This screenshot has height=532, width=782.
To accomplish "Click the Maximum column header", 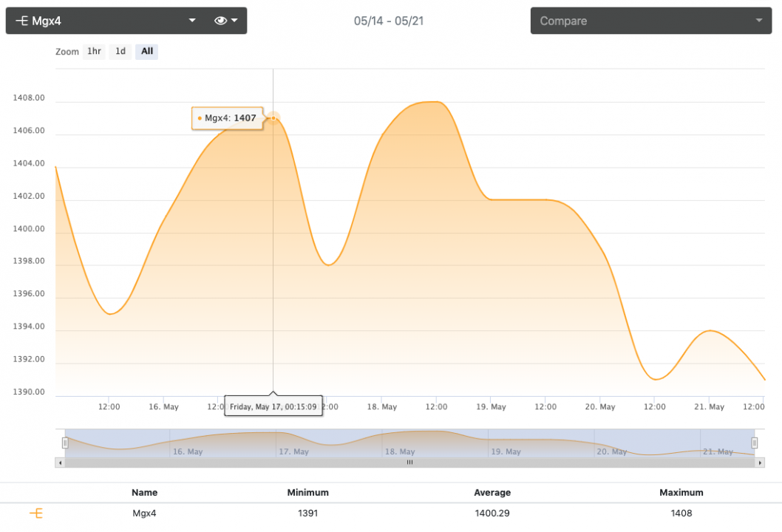I will pos(681,492).
